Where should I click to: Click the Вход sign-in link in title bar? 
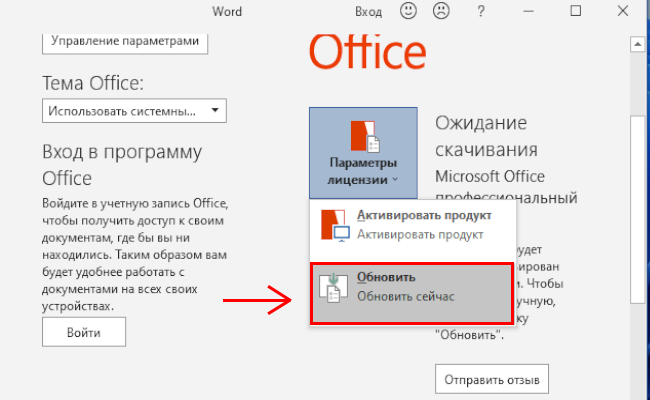pos(368,12)
